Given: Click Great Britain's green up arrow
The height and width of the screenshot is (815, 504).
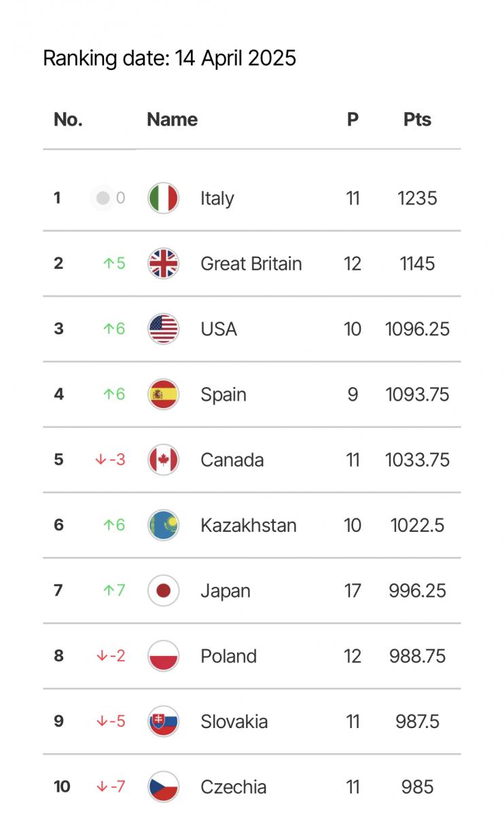Looking at the screenshot, I should click(107, 264).
